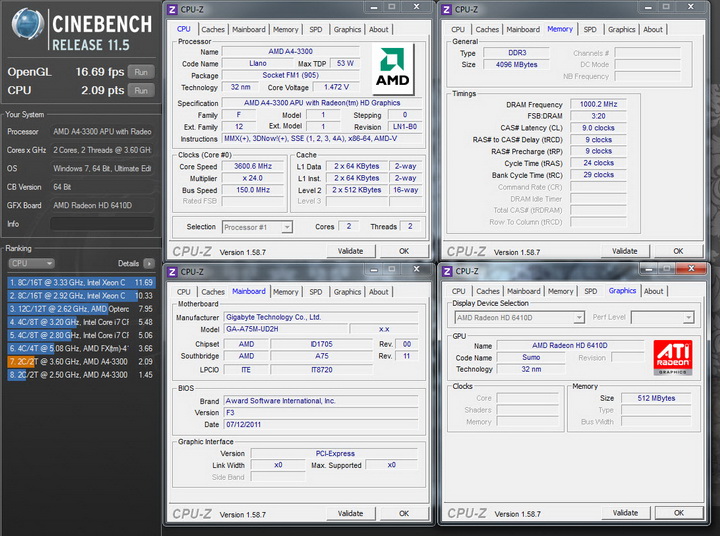Click the CAS# Latency value 9.0 clocks
Viewport: 720px width, 536px height.
[598, 128]
